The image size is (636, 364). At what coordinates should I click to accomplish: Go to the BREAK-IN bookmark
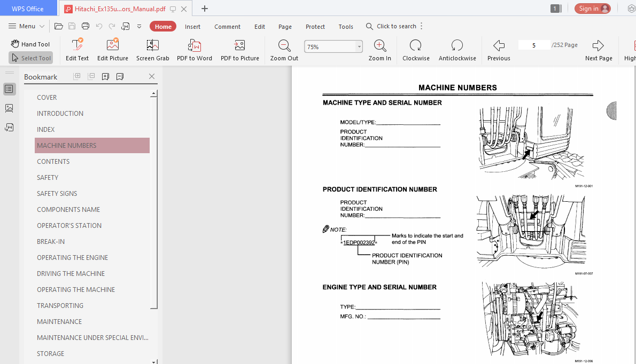pos(51,242)
